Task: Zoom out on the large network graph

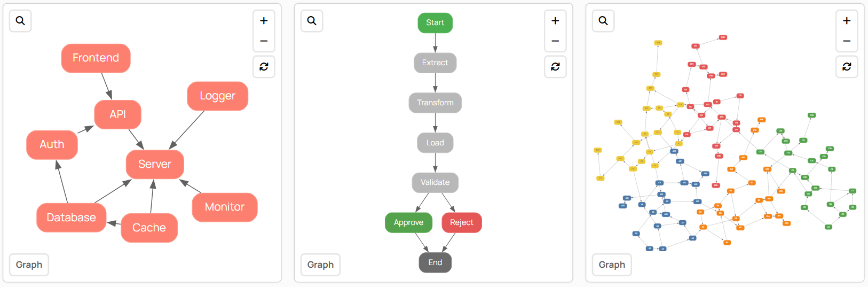Action: 847,41
